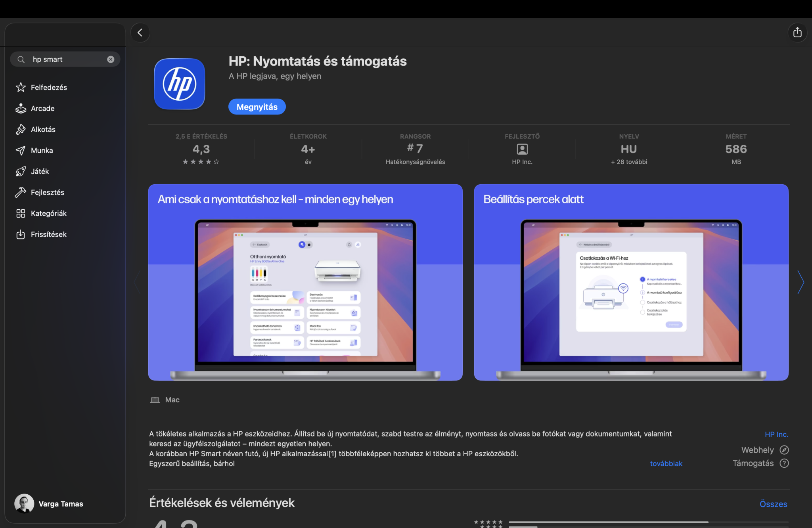Image resolution: width=812 pixels, height=528 pixels.
Task: Open the Alkotás section via its brush icon
Action: (21, 129)
